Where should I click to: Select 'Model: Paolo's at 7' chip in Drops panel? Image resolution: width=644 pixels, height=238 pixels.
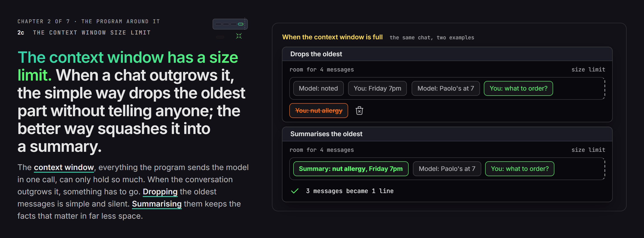[x=446, y=89]
